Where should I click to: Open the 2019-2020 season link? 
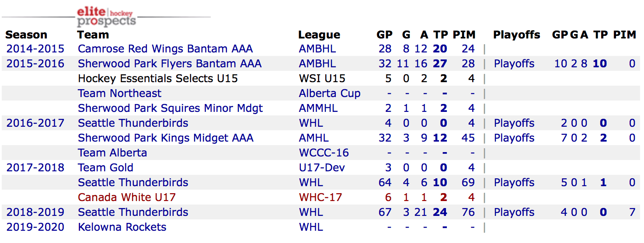35,227
